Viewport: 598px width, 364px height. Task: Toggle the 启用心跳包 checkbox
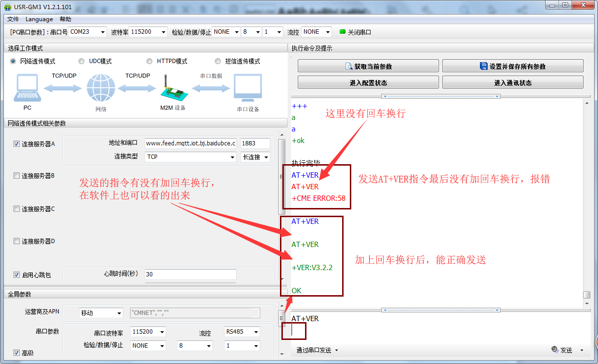pos(17,275)
